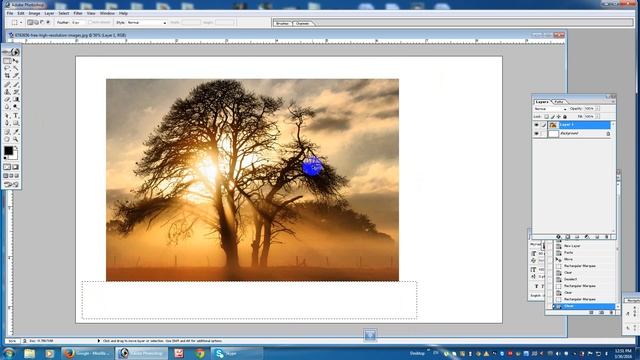Open the Window menu

click(x=107, y=13)
